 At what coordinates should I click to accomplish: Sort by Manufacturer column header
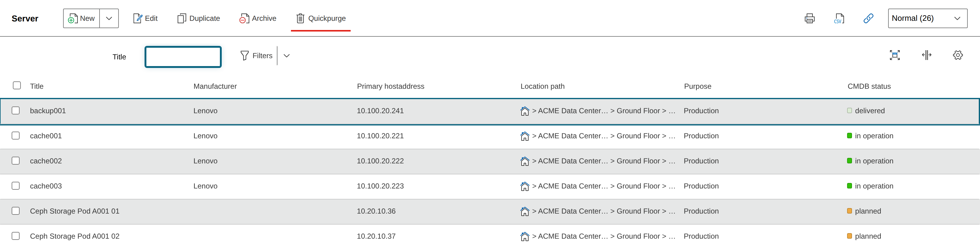click(x=215, y=86)
